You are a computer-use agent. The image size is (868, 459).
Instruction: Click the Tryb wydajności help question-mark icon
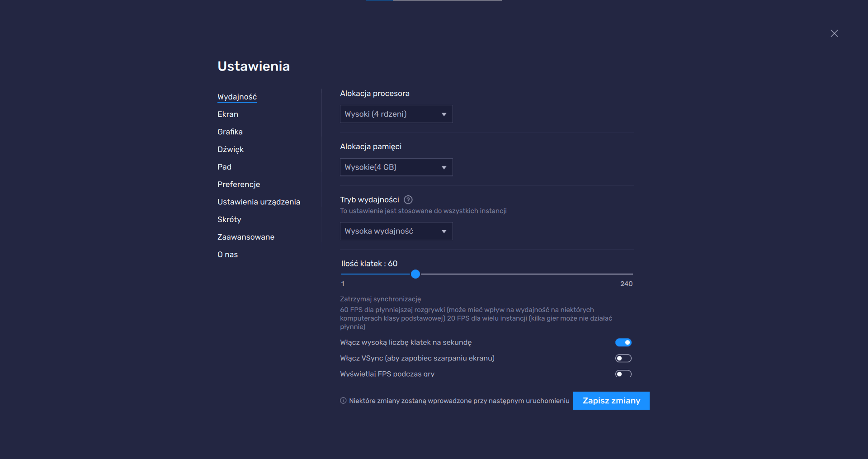(x=408, y=200)
